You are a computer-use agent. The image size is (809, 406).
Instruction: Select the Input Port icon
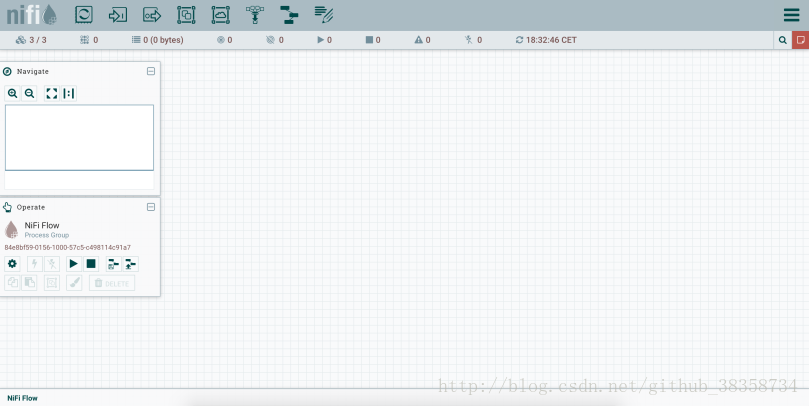(x=118, y=15)
